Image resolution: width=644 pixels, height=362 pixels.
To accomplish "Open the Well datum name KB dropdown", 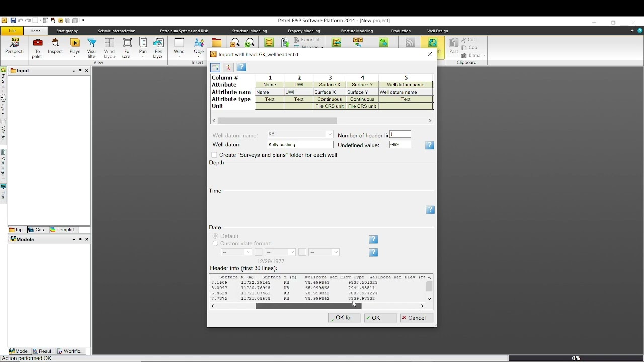I will click(x=329, y=134).
